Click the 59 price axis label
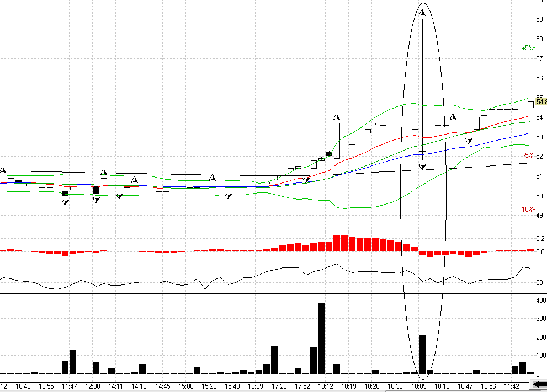This screenshot has width=547, height=392. tap(540, 19)
